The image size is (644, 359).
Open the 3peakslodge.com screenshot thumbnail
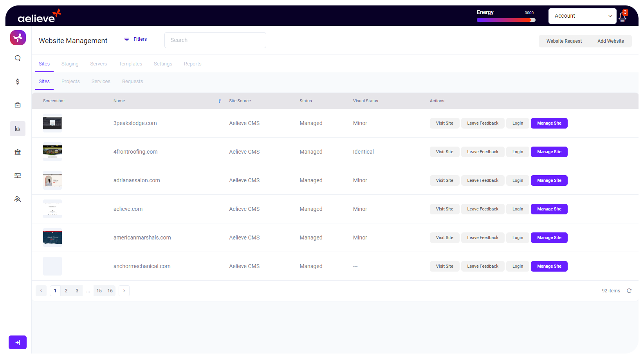pyautogui.click(x=52, y=123)
